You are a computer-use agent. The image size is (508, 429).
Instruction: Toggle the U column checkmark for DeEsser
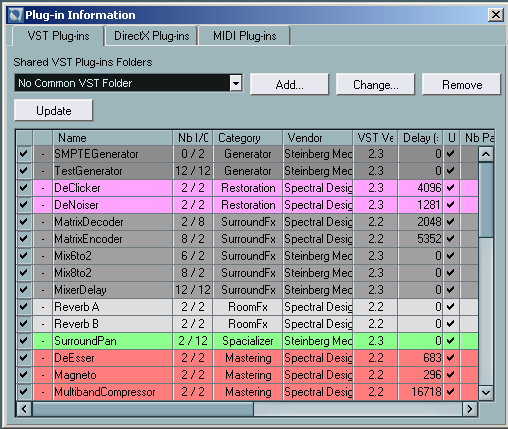[451, 358]
